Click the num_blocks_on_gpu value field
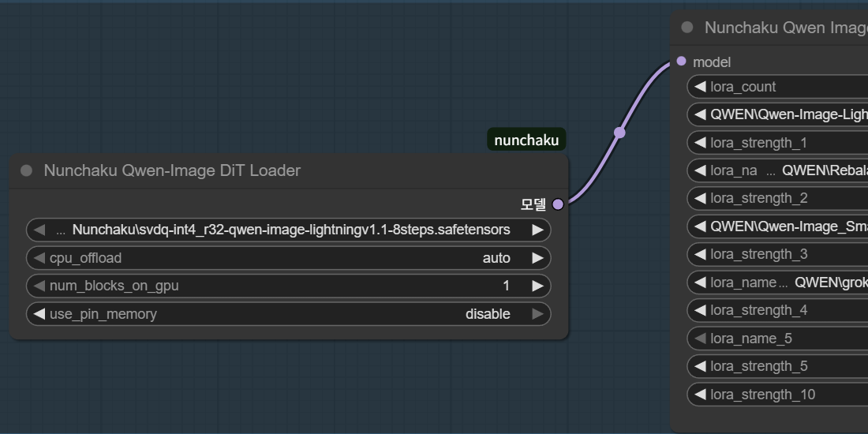Screen dimensions: 868x434 tap(288, 286)
